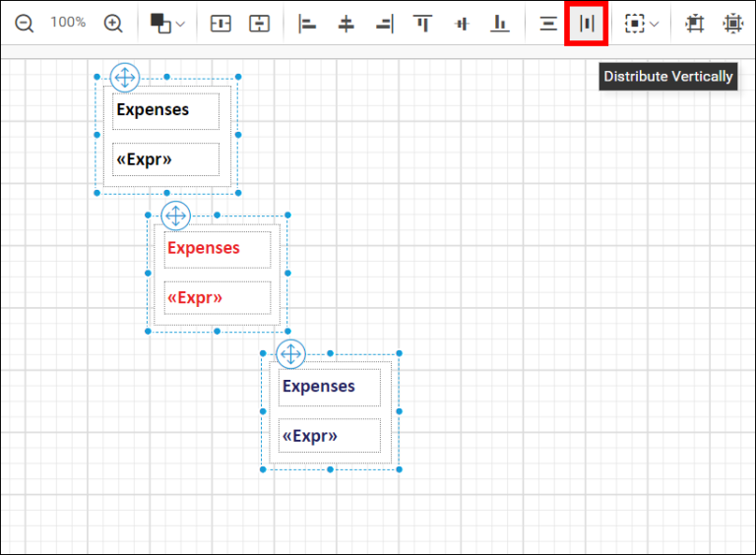
Task: Select the red «Expr» text box
Action: (217, 298)
